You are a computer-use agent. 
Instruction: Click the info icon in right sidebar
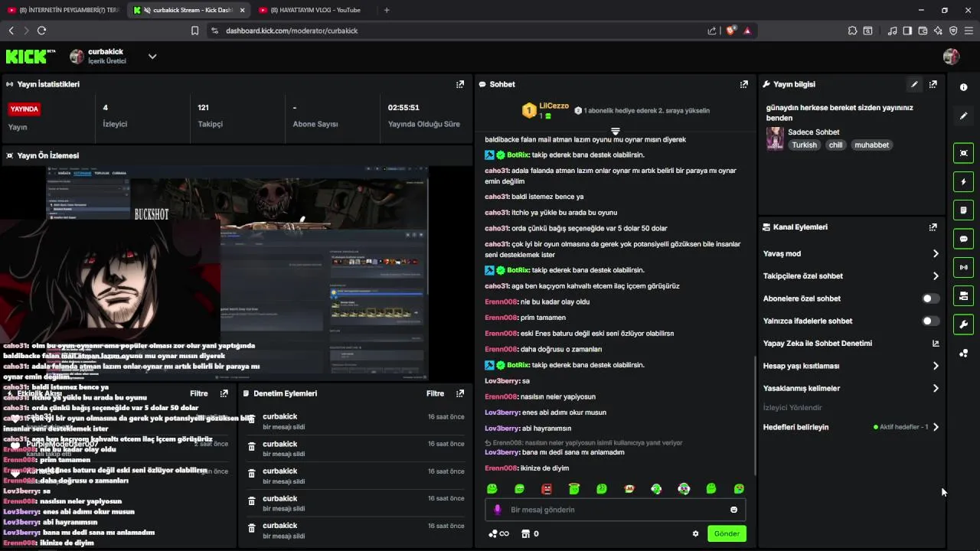coord(963,87)
